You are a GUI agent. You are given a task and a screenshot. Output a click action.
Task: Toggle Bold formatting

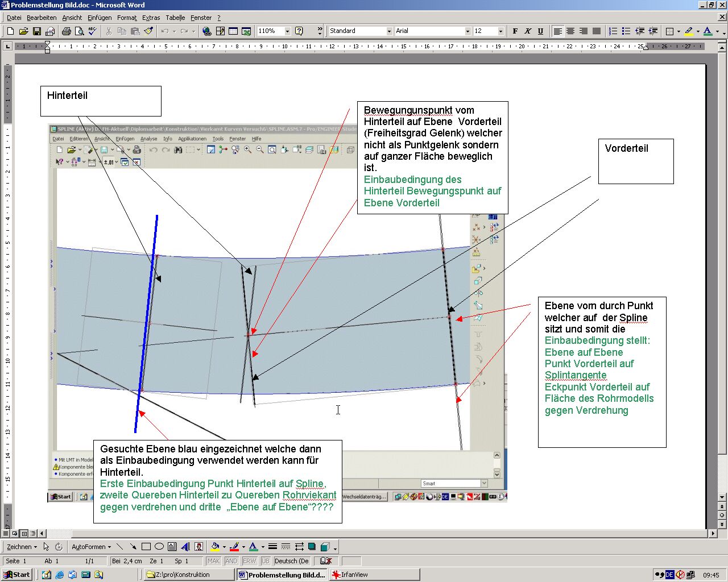coord(515,31)
